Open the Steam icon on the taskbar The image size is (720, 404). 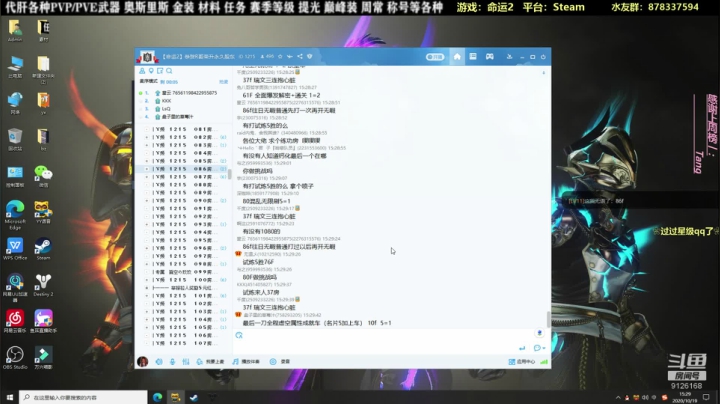point(194,397)
